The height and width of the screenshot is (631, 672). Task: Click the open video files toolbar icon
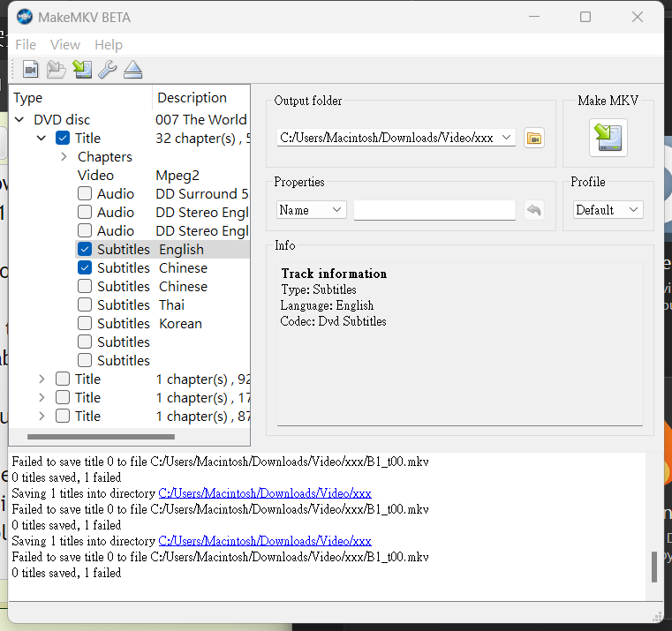click(x=30, y=69)
